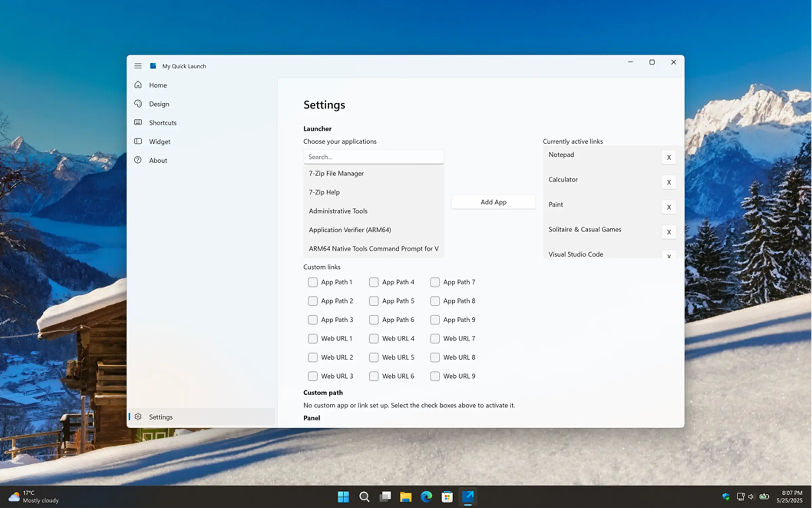Check the App Path 8 box
The height and width of the screenshot is (508, 812).
pyautogui.click(x=435, y=301)
